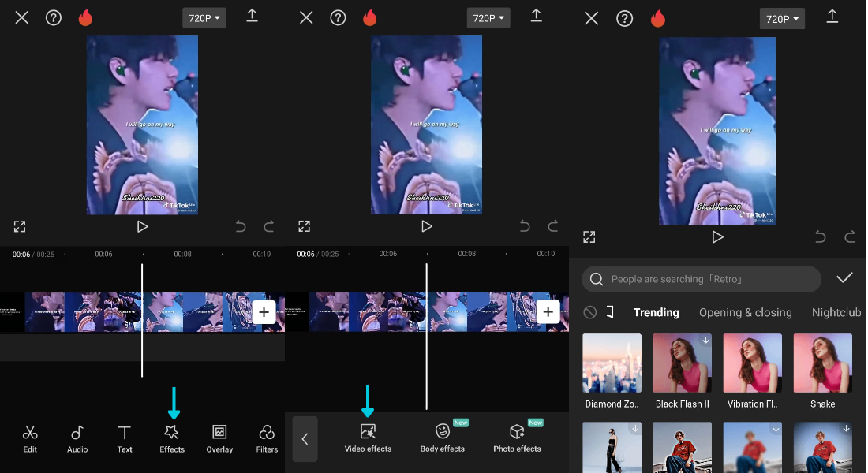Play the preview in middle panel
This screenshot has width=868, height=473.
(426, 226)
